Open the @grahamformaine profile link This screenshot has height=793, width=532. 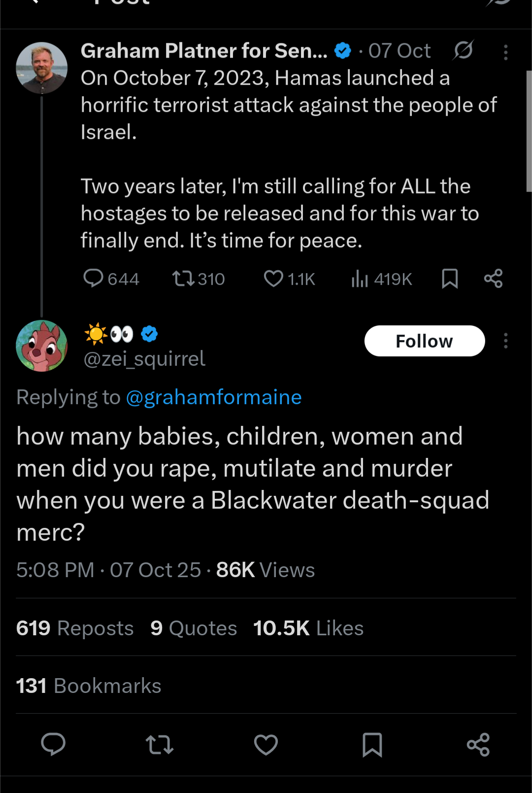[213, 397]
